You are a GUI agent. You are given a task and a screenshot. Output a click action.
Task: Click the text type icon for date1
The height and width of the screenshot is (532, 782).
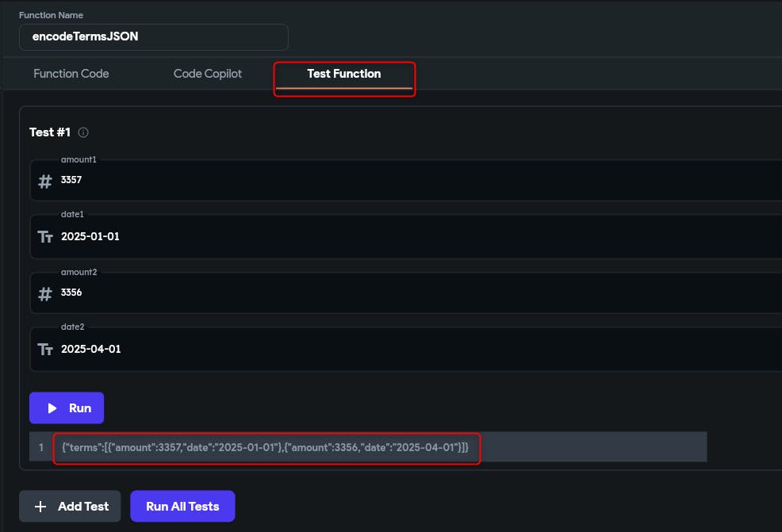[45, 237]
